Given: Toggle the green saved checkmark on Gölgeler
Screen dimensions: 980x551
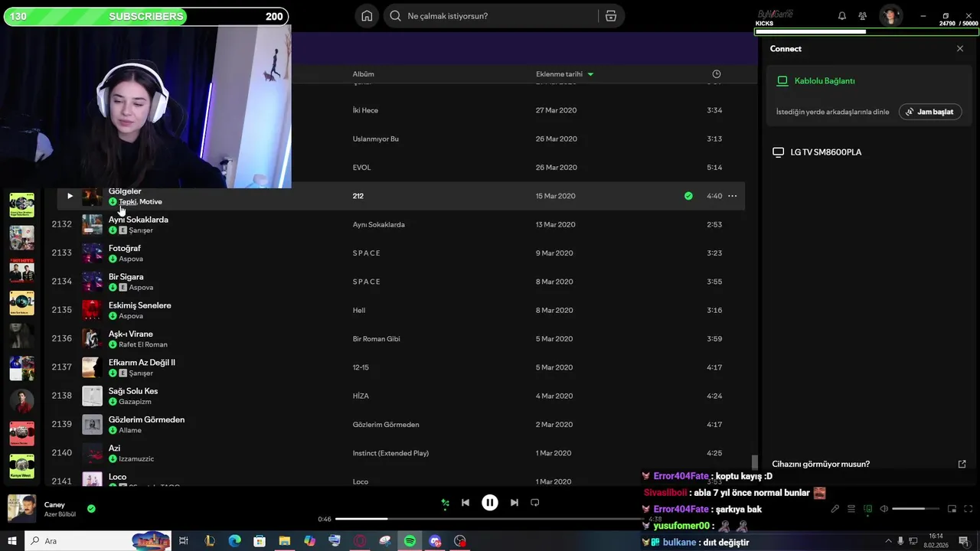Looking at the screenshot, I should 688,196.
